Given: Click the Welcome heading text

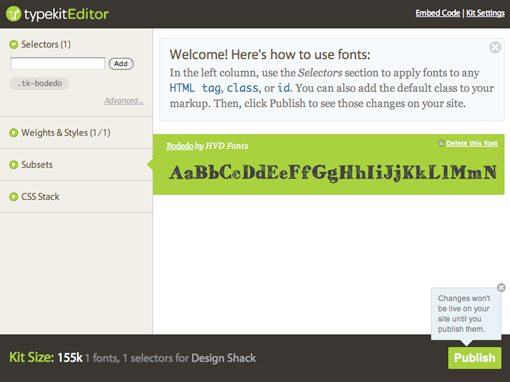Looking at the screenshot, I should [x=270, y=54].
